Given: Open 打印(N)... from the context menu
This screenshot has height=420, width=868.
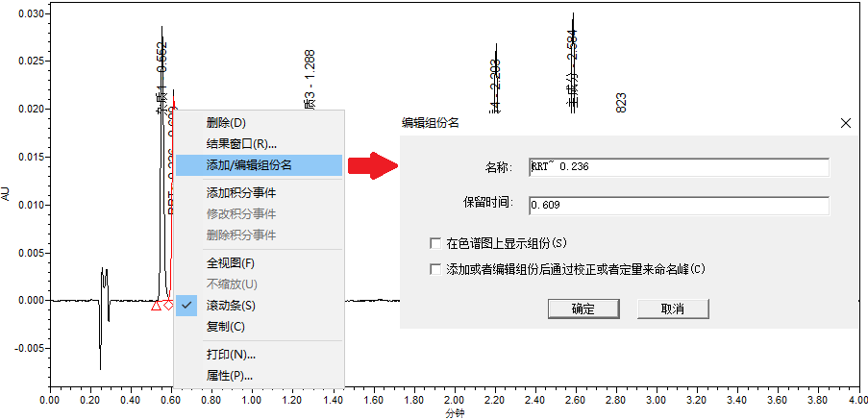Looking at the screenshot, I should (x=259, y=355).
